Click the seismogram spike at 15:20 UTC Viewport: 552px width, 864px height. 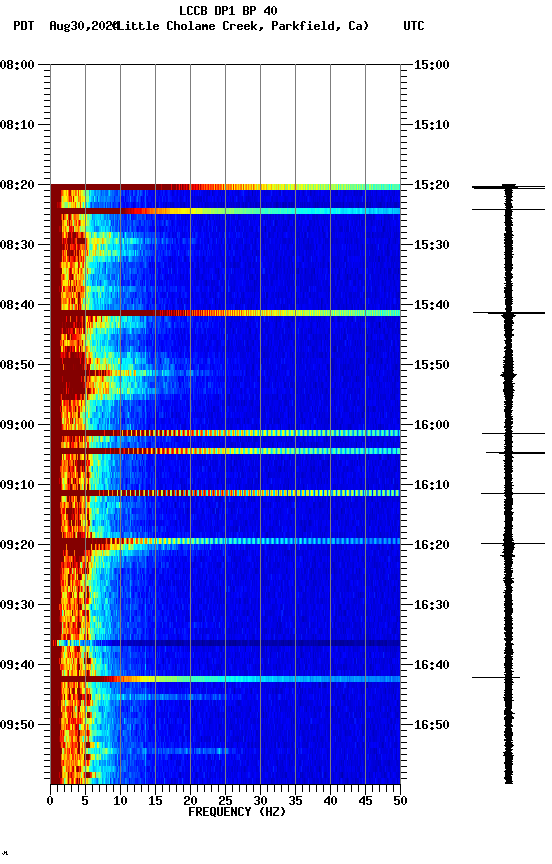(508, 187)
